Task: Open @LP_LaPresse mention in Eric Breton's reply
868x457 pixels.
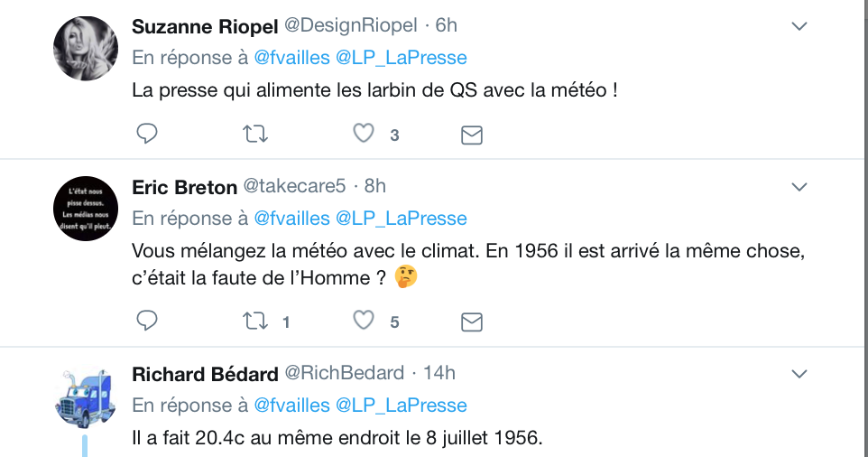Action: coord(402,219)
